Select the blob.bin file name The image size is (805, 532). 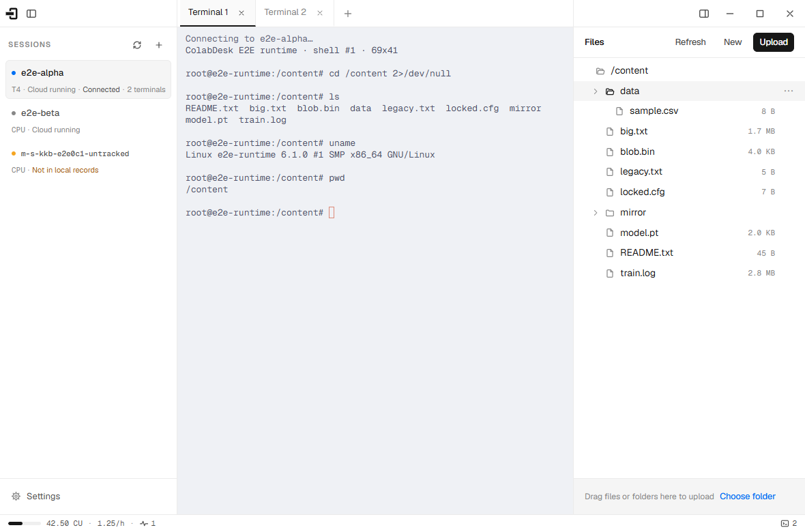(637, 152)
